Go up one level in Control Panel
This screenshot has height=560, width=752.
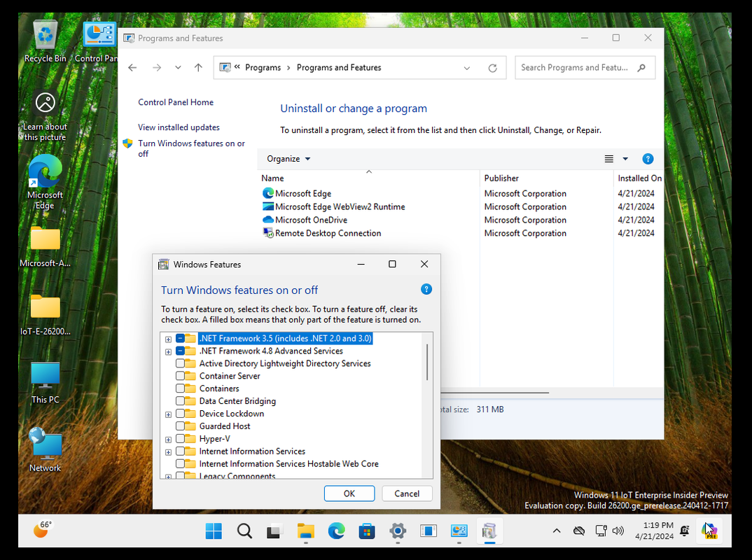[198, 68]
